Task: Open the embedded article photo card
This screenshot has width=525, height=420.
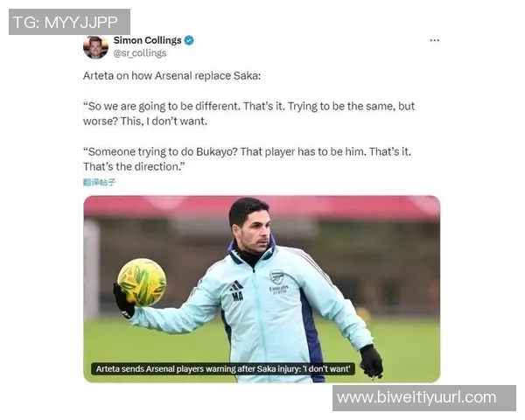Action: 262,289
